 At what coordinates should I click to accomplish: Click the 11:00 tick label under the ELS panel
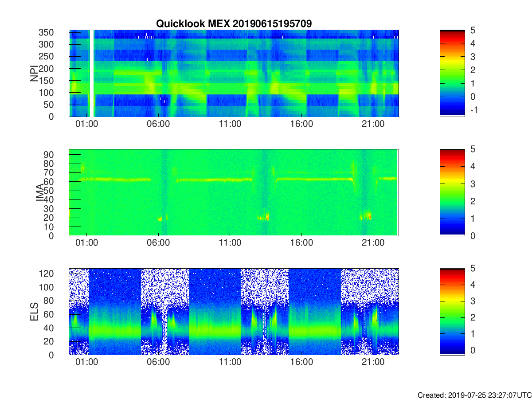(230, 362)
